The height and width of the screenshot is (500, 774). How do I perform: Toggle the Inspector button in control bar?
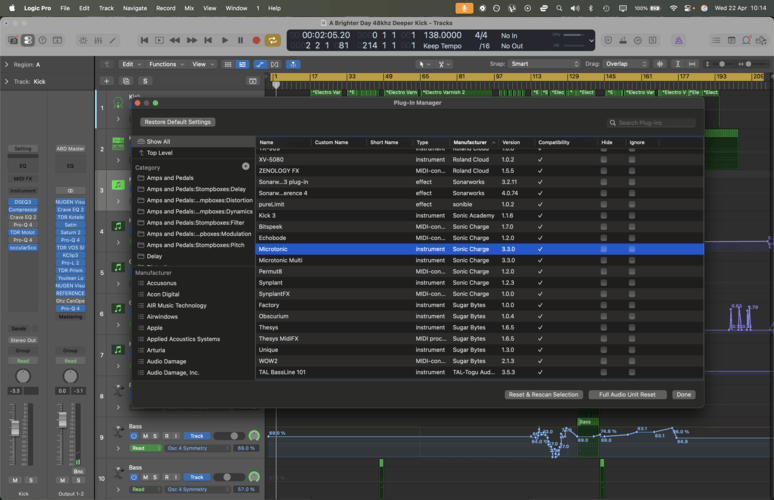(28, 40)
